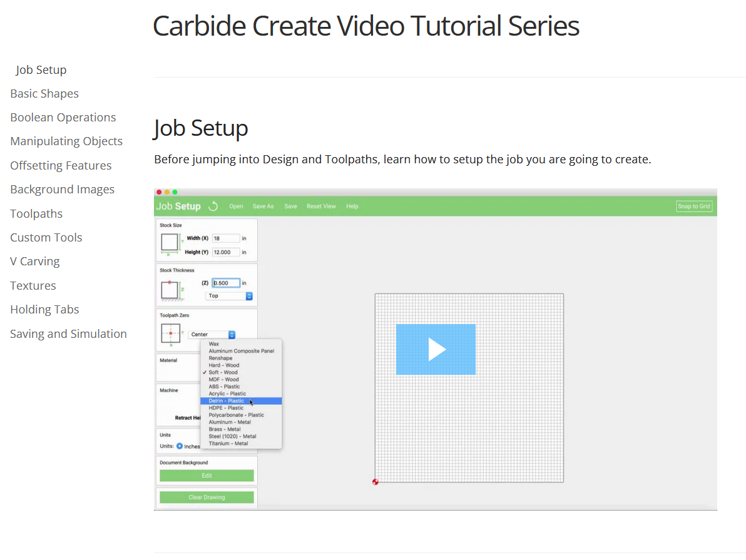
Task: Click the Toolpath Zero position diagram icon
Action: 169,332
